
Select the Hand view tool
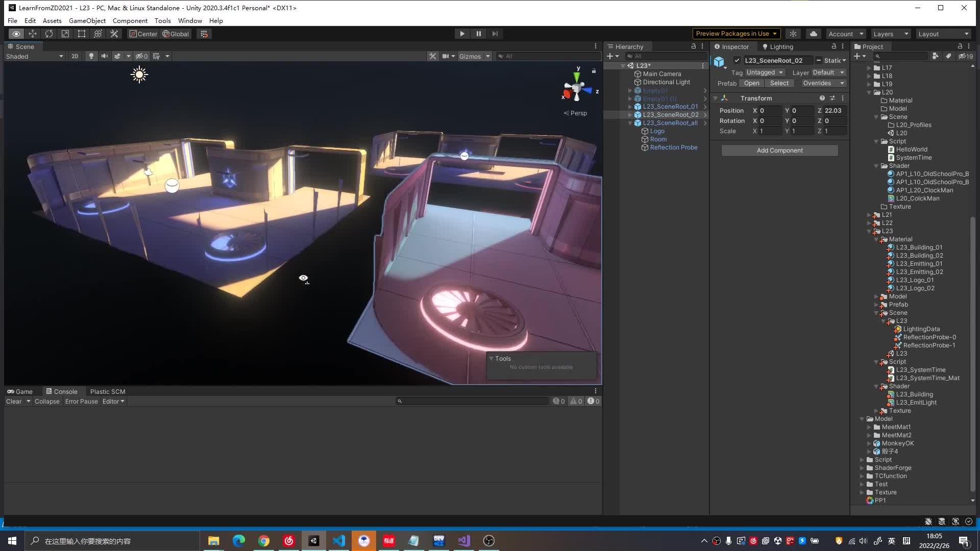[16, 34]
